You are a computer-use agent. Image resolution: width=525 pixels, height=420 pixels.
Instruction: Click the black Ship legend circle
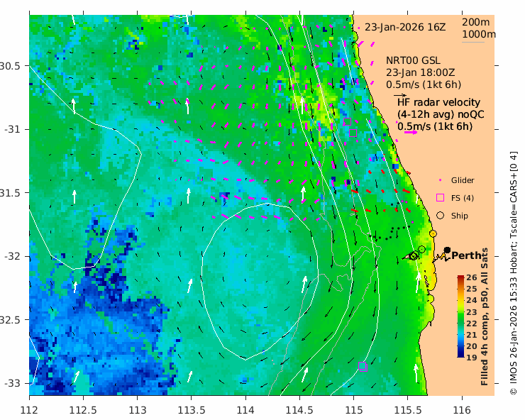[x=441, y=216]
